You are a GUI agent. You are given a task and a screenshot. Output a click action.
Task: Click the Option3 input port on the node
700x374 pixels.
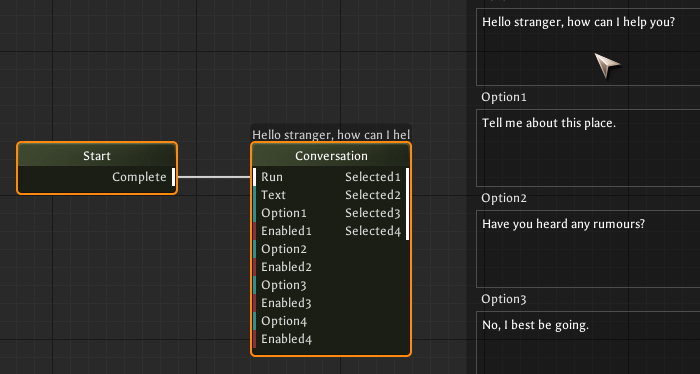(x=254, y=285)
